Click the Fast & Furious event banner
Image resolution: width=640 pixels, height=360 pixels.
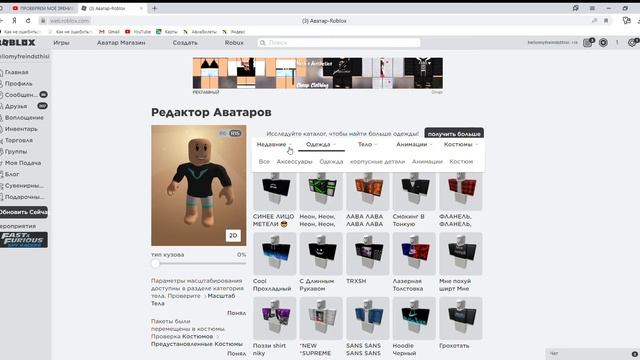[24, 240]
